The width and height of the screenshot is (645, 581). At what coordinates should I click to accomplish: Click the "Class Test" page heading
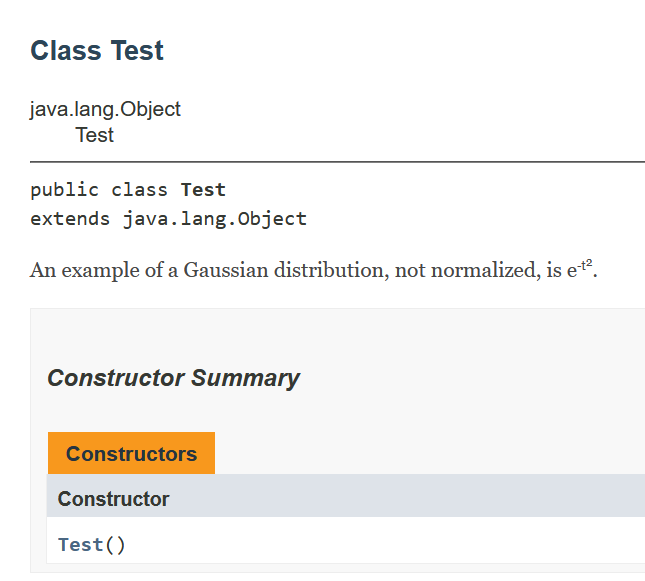pyautogui.click(x=97, y=51)
